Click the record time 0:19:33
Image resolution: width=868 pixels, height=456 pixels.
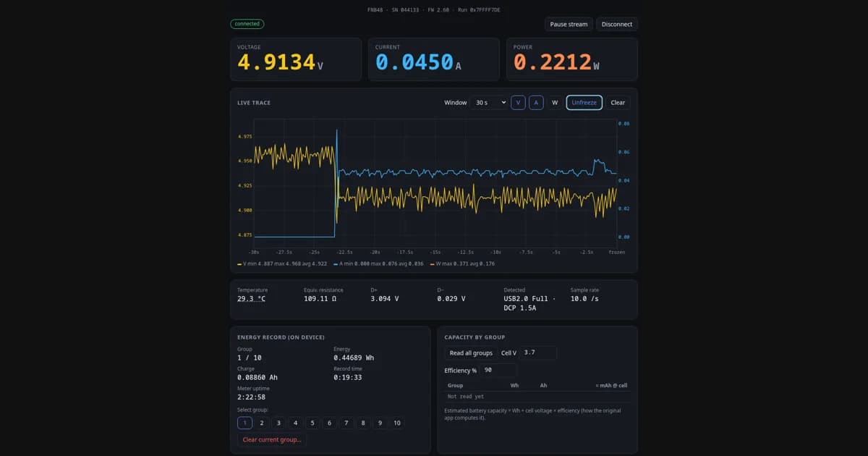click(x=348, y=377)
